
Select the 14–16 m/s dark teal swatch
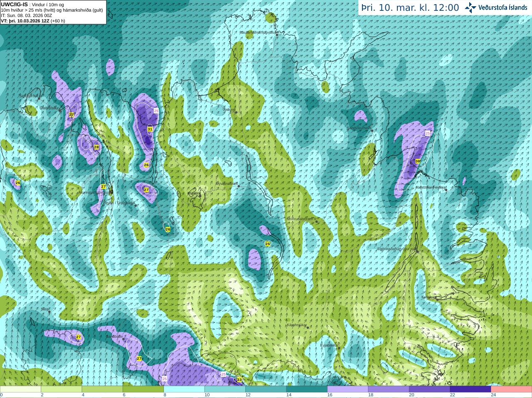(307, 389)
